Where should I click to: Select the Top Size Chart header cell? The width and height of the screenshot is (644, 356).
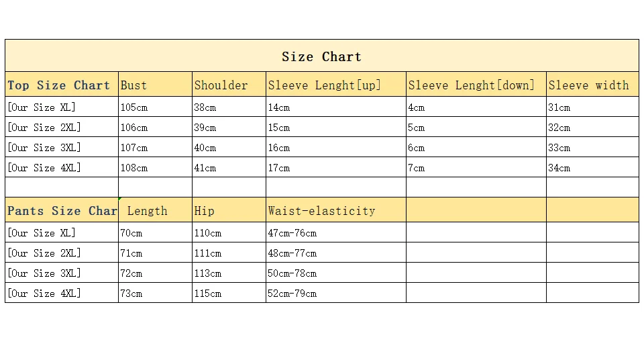pos(61,85)
